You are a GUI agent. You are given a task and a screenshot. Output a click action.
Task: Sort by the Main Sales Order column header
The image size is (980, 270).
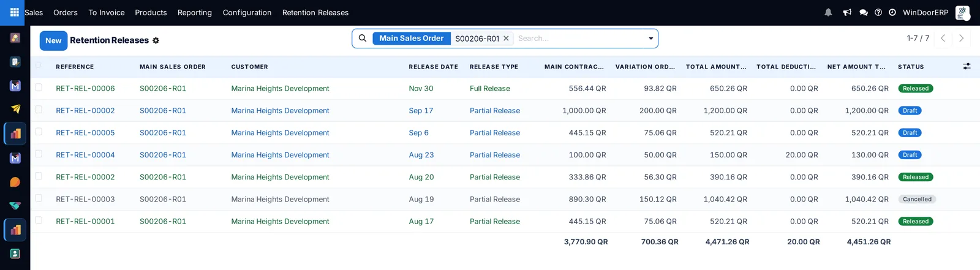[x=173, y=67]
